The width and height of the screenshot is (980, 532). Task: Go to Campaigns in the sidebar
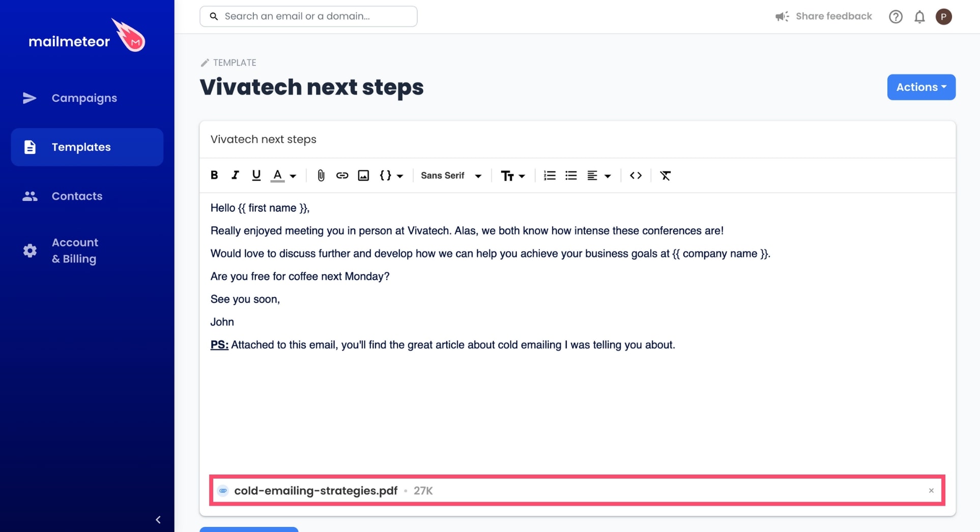coord(87,98)
